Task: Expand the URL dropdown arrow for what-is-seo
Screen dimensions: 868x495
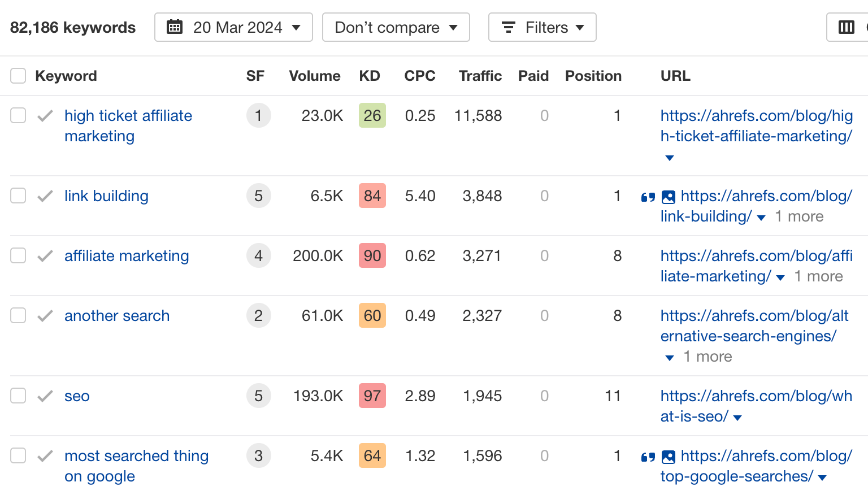Action: (x=736, y=418)
